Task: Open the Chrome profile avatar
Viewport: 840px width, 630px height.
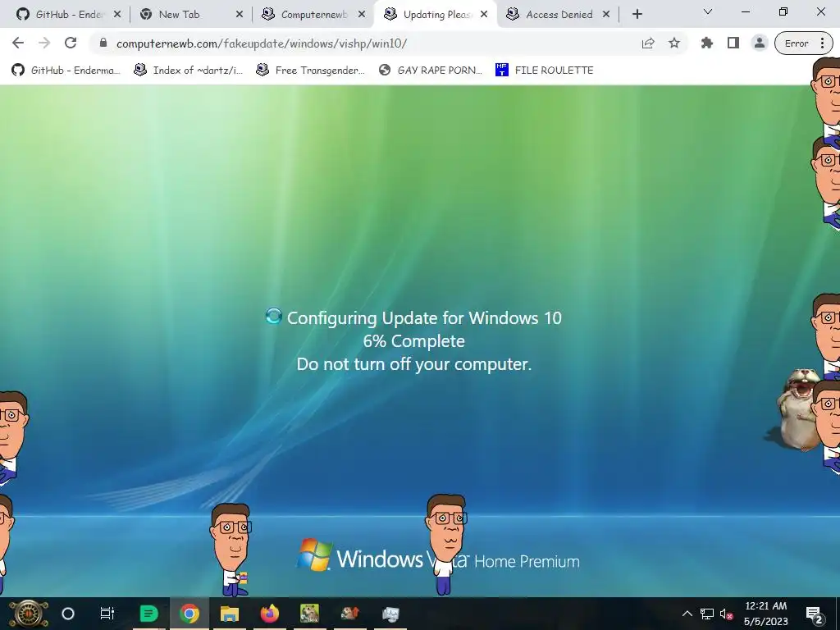Action: tap(759, 43)
